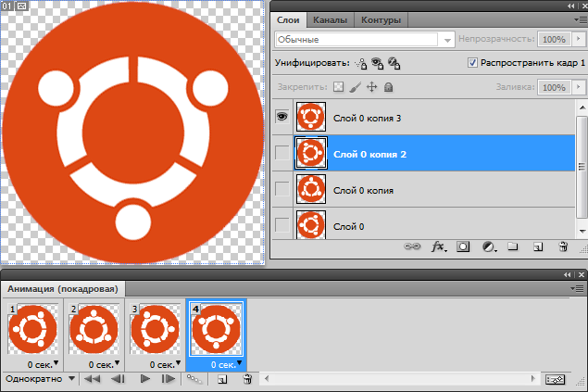This screenshot has width=588, height=392.
Task: Lock all padlock icon
Action: (x=389, y=87)
